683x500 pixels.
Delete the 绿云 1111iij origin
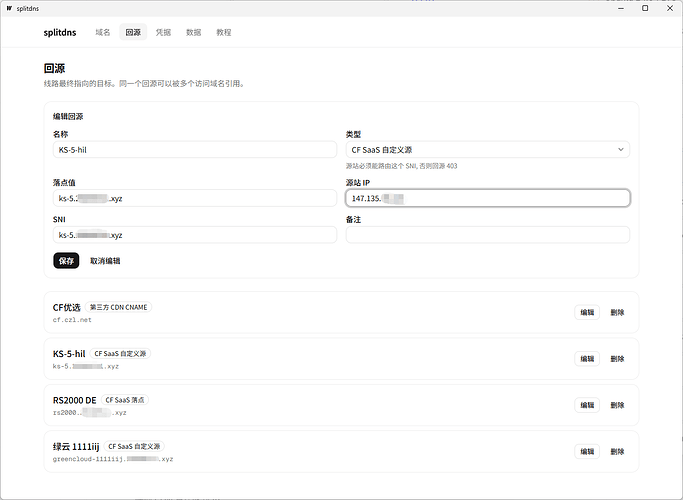click(617, 451)
